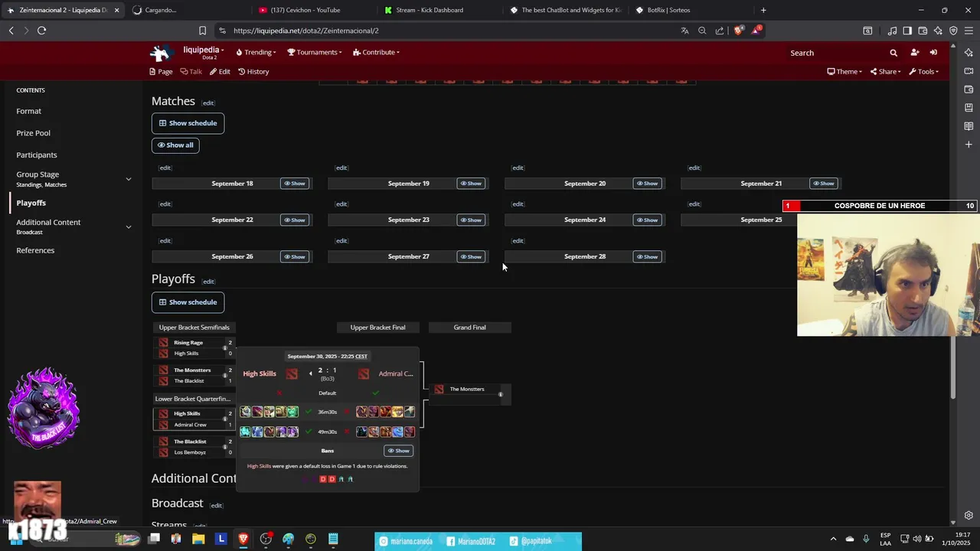980x551 pixels.
Task: Click the info icon for Rising Rage match
Action: (x=224, y=348)
